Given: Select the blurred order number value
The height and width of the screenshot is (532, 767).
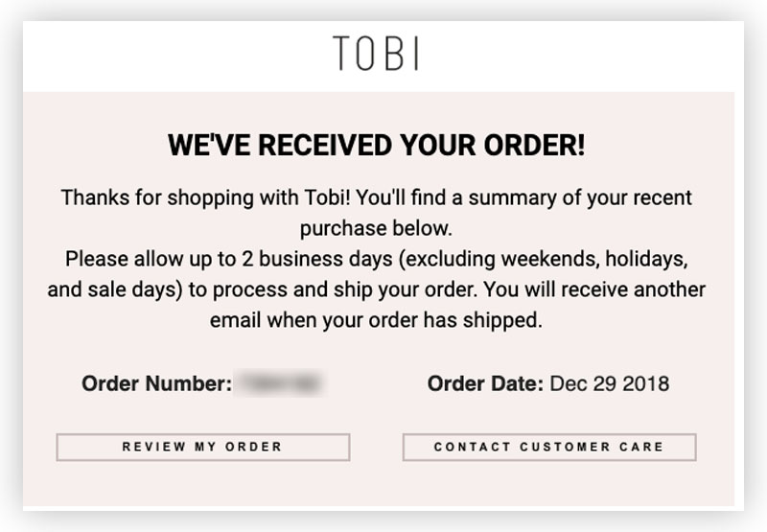Looking at the screenshot, I should 279,383.
